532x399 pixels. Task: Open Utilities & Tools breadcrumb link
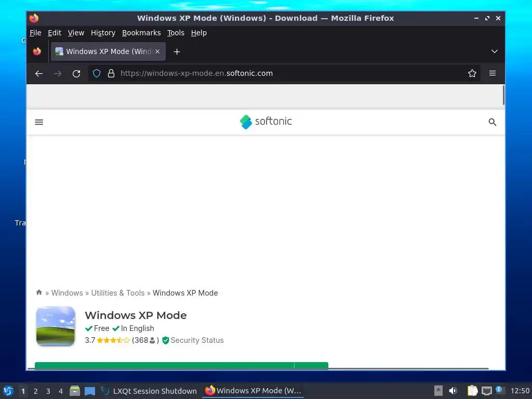tap(118, 293)
